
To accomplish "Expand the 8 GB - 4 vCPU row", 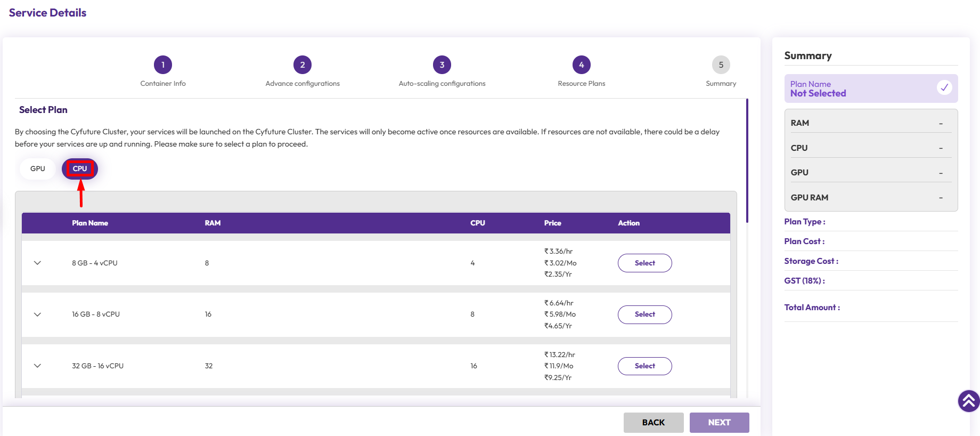I will click(x=37, y=263).
